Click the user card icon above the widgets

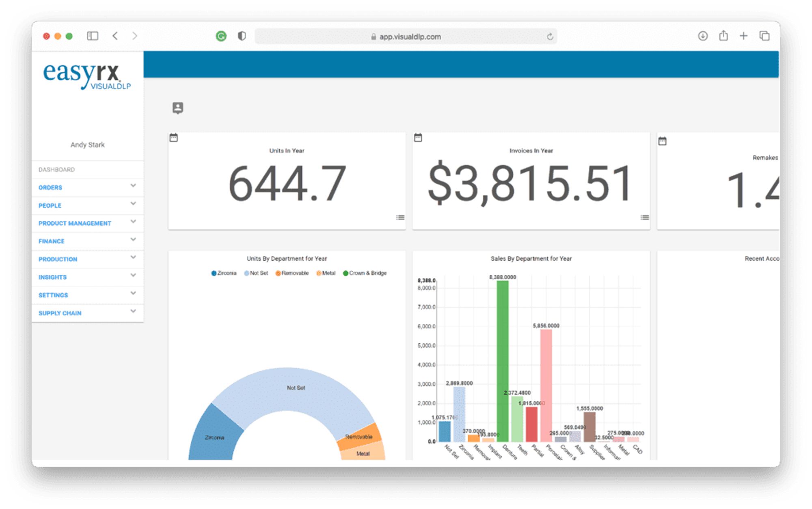[x=178, y=108]
